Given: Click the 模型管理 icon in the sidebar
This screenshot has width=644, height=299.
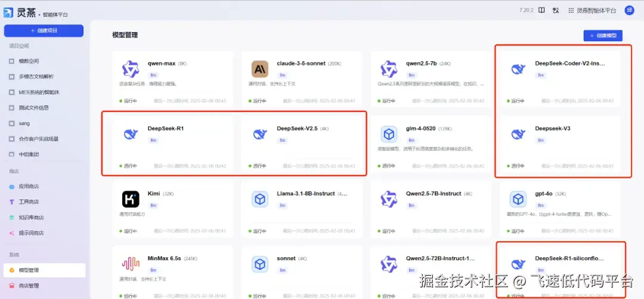Looking at the screenshot, I should point(11,270).
